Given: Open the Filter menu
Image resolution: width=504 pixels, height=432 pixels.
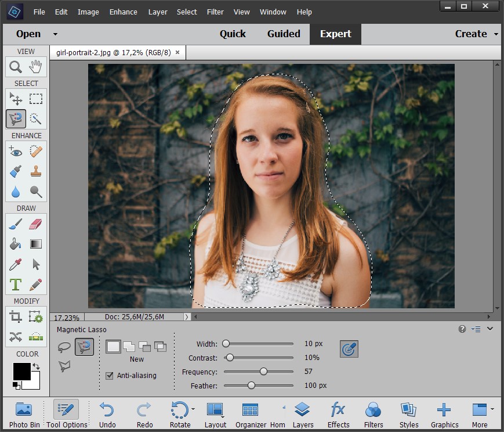Looking at the screenshot, I should tap(215, 12).
